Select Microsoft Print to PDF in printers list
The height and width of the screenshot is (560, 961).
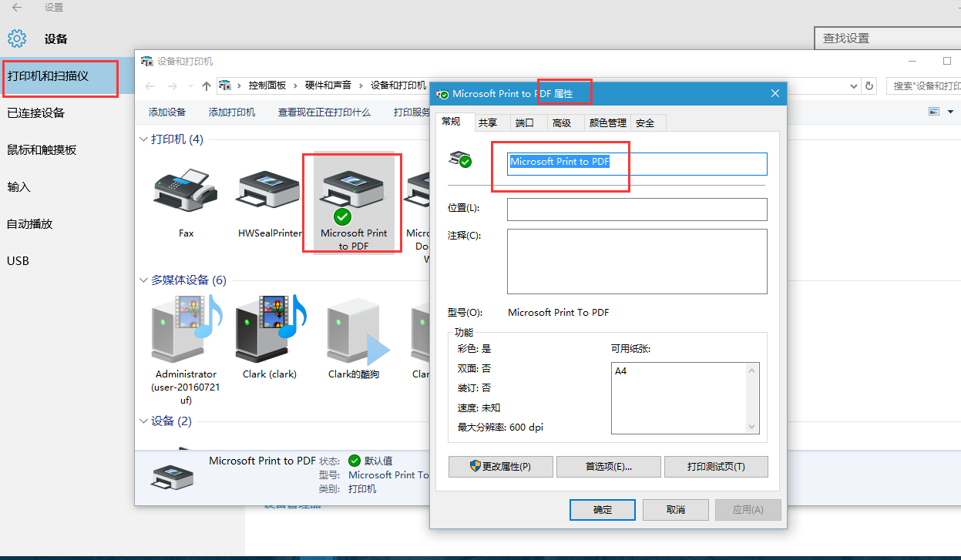pyautogui.click(x=354, y=203)
